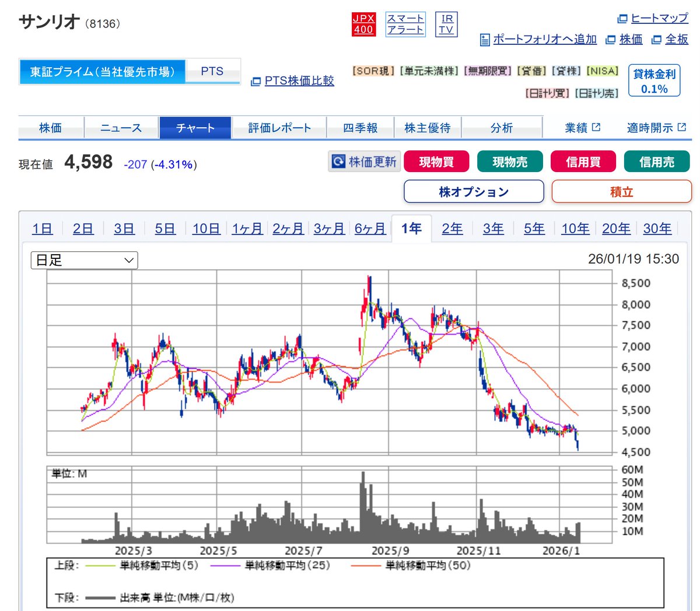Click the JPX400 index badge
Screen dimensions: 700x611
(x=363, y=23)
